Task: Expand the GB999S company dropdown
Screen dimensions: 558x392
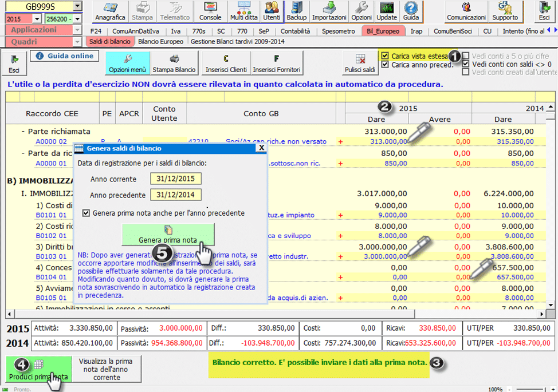Action: tap(77, 6)
